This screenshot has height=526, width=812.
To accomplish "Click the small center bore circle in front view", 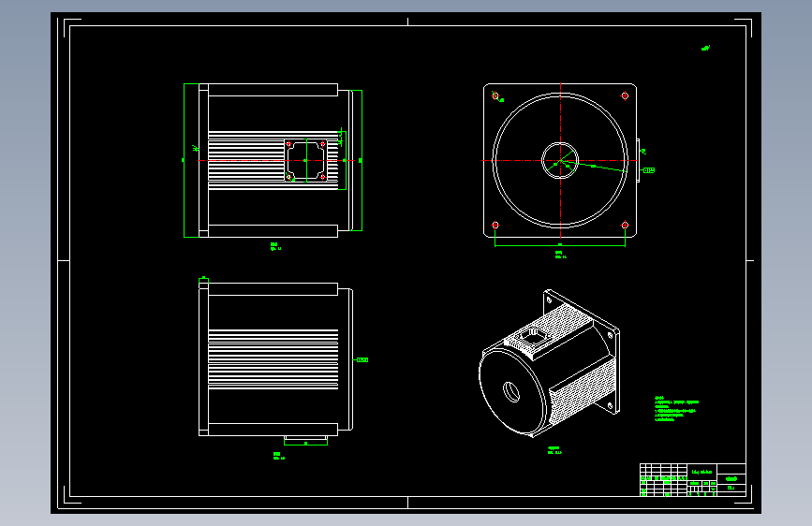I will point(560,160).
